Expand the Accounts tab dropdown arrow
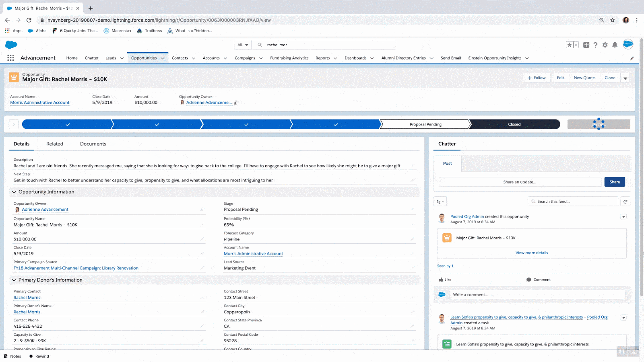644x362 pixels. pos(225,58)
